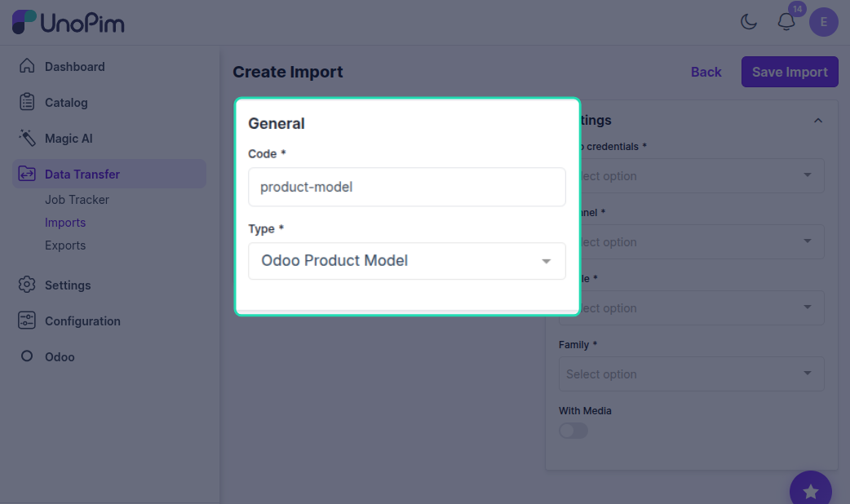Collapse the Settings panel chevron
This screenshot has height=504, width=850.
tap(818, 121)
